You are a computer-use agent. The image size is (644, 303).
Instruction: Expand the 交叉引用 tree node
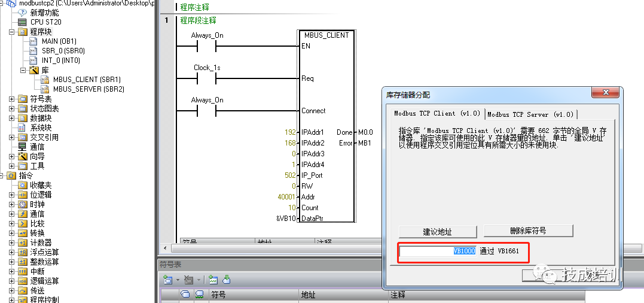(11, 137)
